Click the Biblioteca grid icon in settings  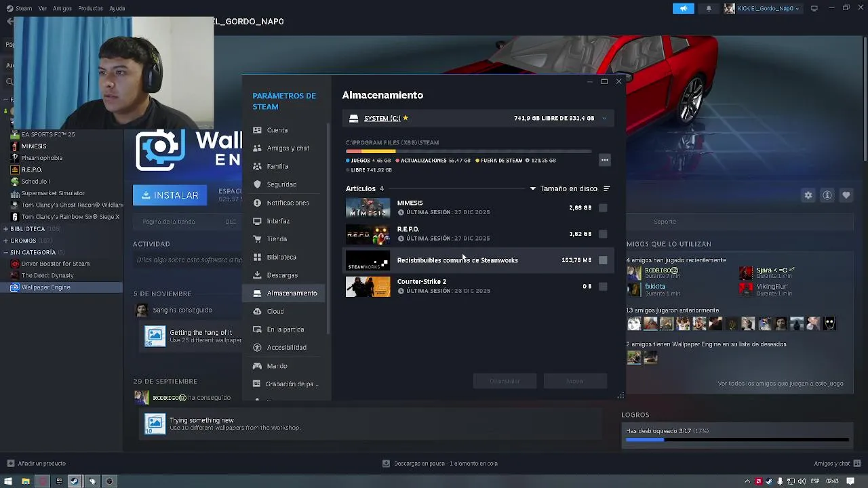pyautogui.click(x=257, y=257)
